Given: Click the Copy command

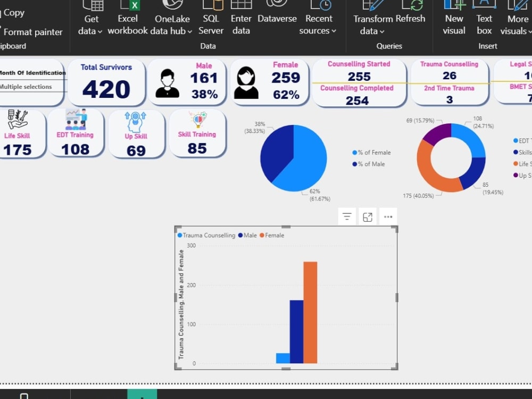Looking at the screenshot, I should [x=12, y=13].
